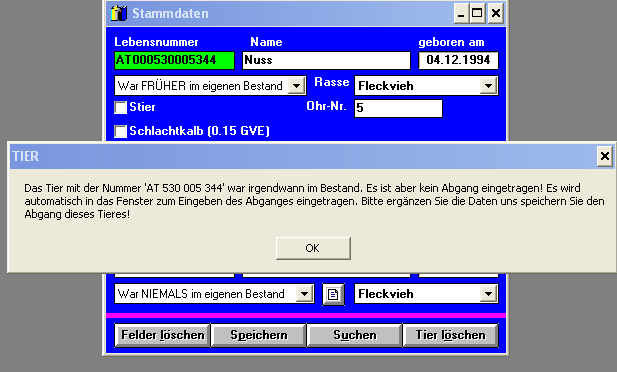The height and width of the screenshot is (372, 617).
Task: Toggle the Stier checkbox
Action: pos(120,107)
